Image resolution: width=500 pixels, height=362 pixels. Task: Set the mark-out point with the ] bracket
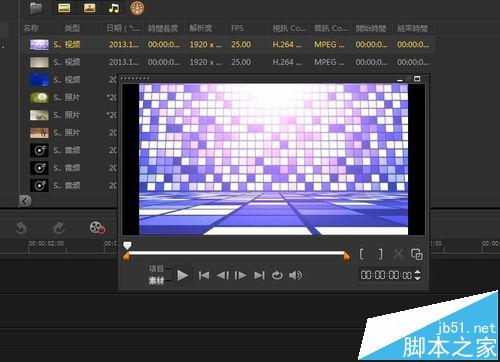coord(381,254)
